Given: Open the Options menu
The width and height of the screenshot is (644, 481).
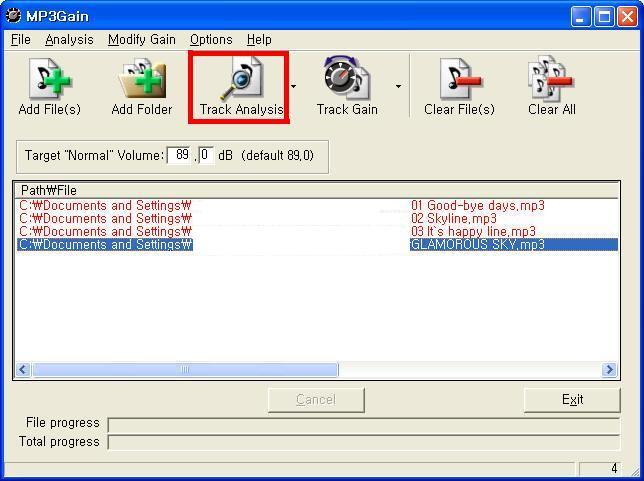Looking at the screenshot, I should point(211,39).
